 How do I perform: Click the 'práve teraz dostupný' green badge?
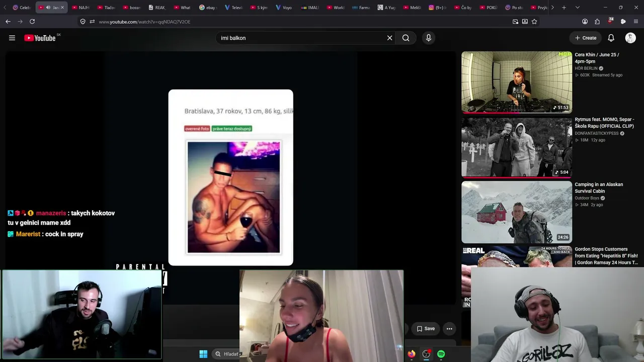(231, 129)
